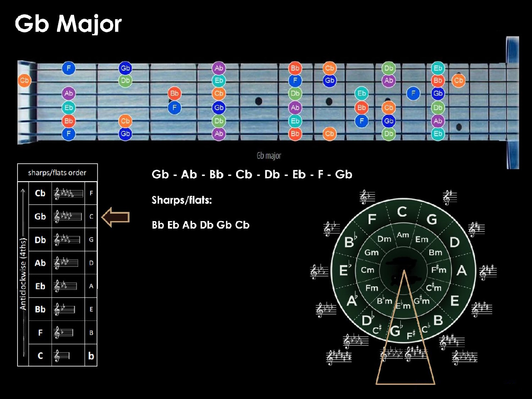This screenshot has width=532, height=399.
Task: Click the small C# label near Db
Action: (x=377, y=330)
